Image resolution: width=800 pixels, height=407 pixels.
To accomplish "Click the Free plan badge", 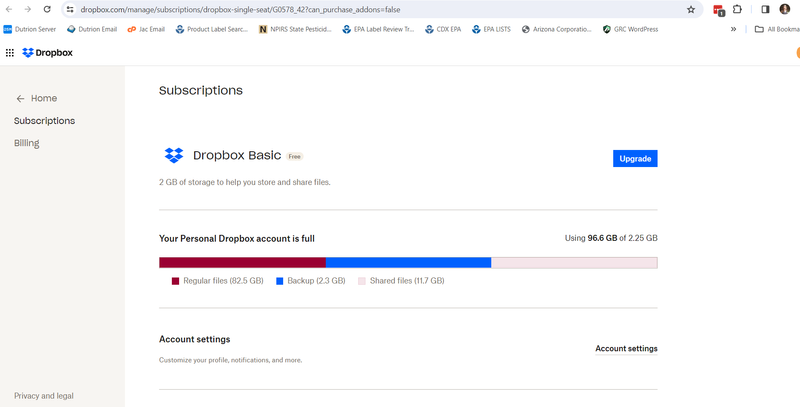I will coord(294,157).
